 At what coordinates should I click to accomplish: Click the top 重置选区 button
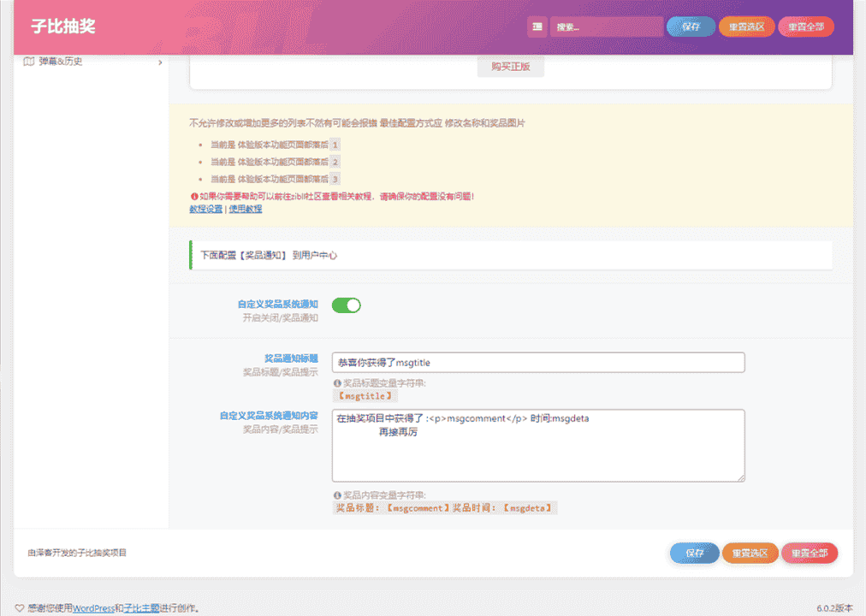click(746, 27)
